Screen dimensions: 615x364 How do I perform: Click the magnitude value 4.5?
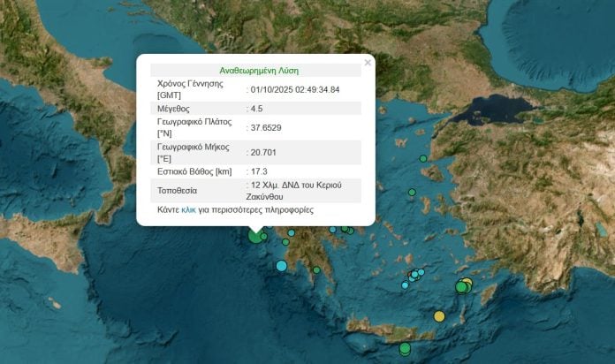(x=258, y=109)
